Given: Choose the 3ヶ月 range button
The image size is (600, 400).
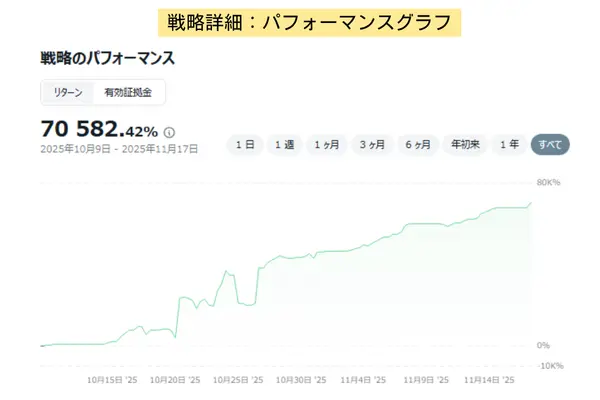Looking at the screenshot, I should pos(373,144).
